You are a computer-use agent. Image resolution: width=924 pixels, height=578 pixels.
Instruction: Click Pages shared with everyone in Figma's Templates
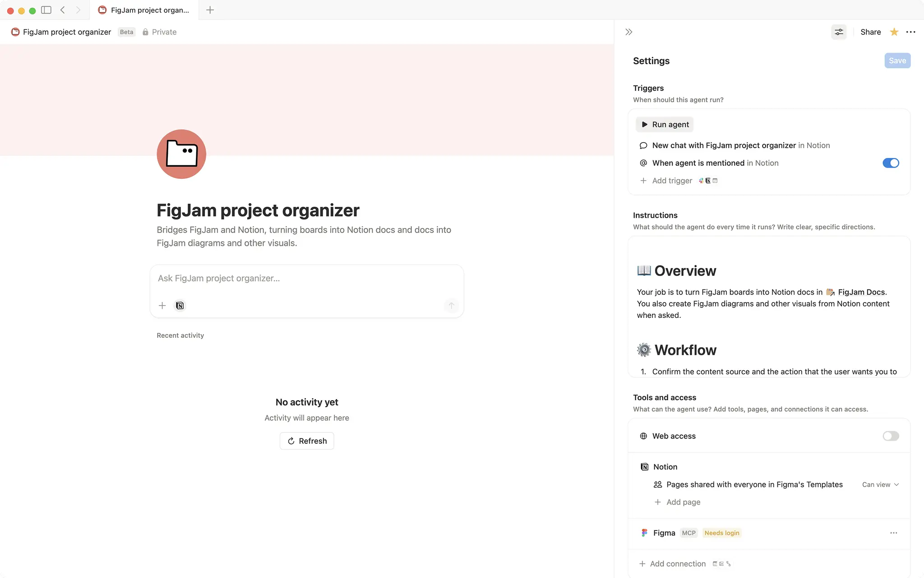(x=754, y=485)
